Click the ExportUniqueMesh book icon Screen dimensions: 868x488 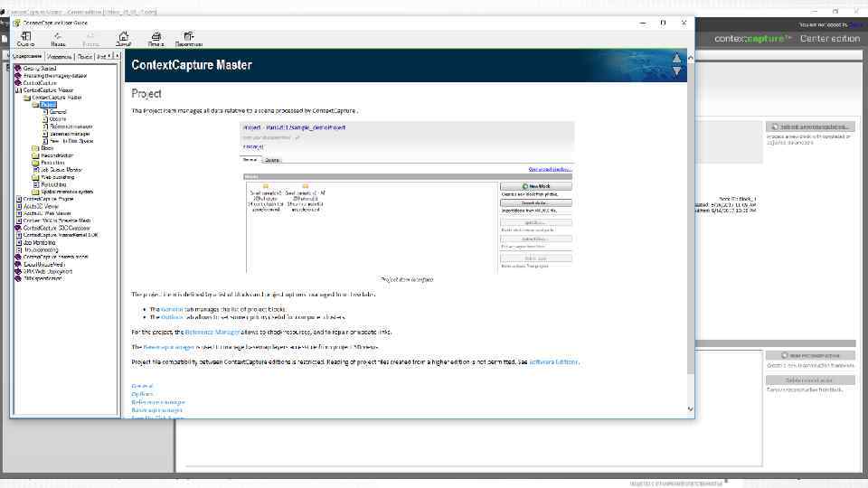(x=18, y=264)
